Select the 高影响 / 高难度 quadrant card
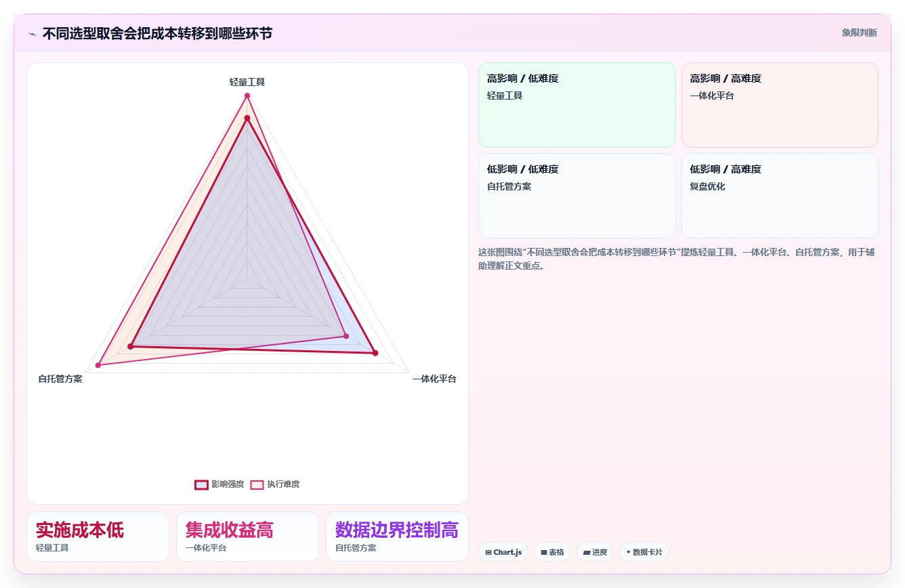The height and width of the screenshot is (588, 905). pos(780,105)
